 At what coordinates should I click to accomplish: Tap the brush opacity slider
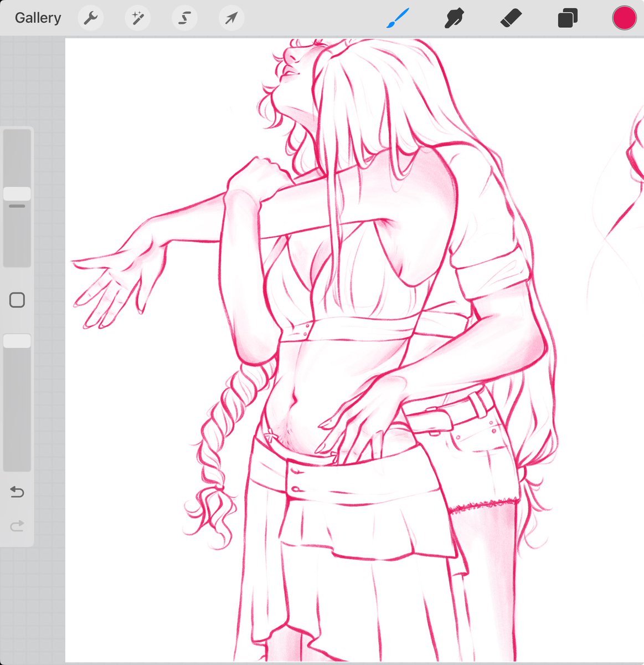(17, 340)
